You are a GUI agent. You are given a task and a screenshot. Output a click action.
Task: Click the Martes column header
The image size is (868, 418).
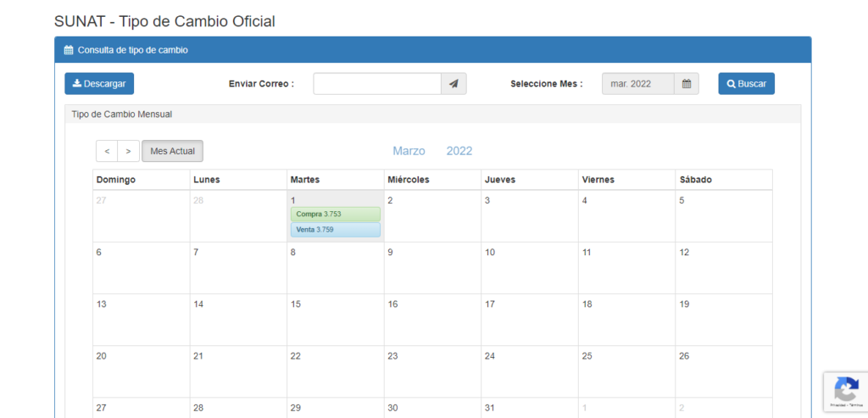tap(336, 180)
